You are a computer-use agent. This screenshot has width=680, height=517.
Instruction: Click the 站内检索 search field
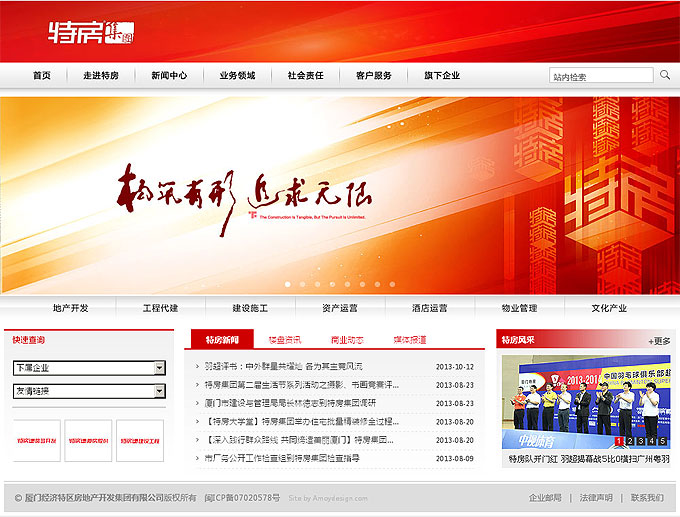(600, 76)
